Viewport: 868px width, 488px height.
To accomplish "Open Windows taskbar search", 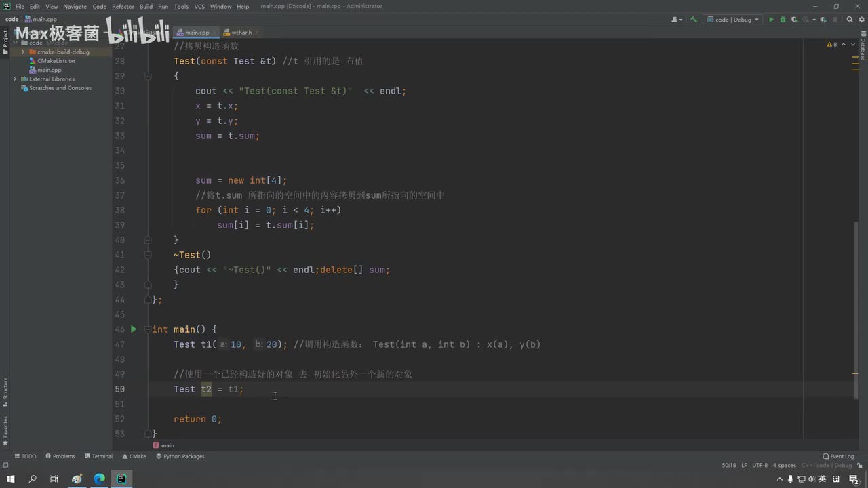I will [x=33, y=479].
